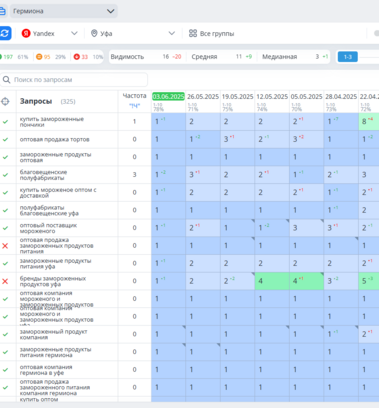Viewport: 379px width, 408px height.
Task: Click the magnifier icon in the search field
Action: click(6, 80)
